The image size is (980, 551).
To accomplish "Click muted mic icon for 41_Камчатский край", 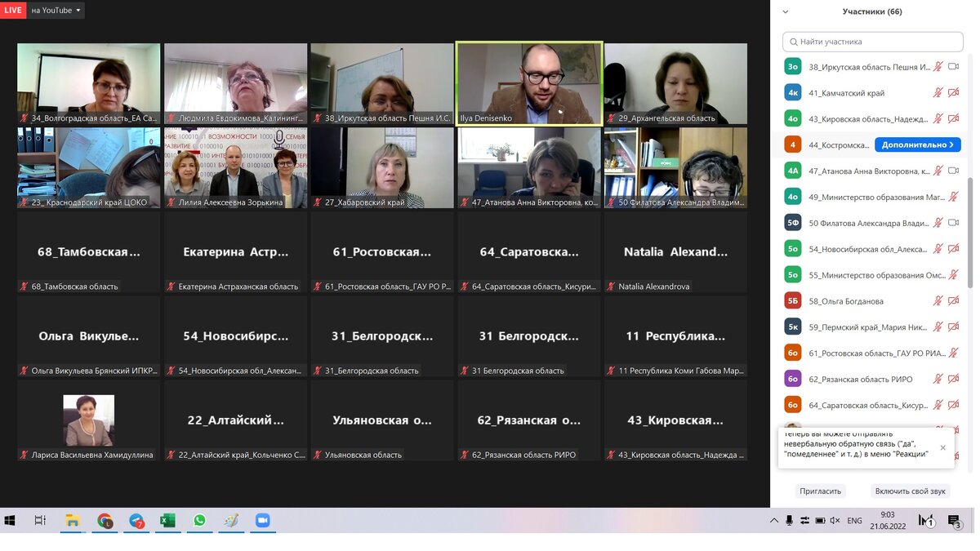I will coord(938,93).
